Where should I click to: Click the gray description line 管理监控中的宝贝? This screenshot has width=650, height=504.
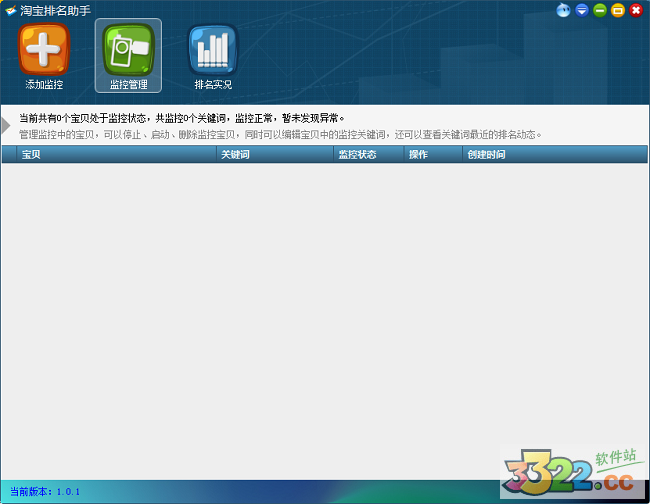click(280, 135)
